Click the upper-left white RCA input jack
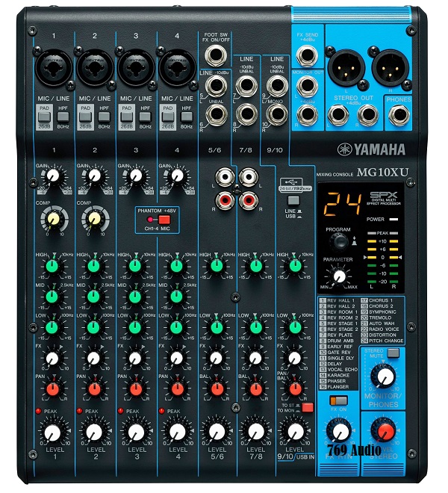Screen dimensions: 448x493 point(225,177)
